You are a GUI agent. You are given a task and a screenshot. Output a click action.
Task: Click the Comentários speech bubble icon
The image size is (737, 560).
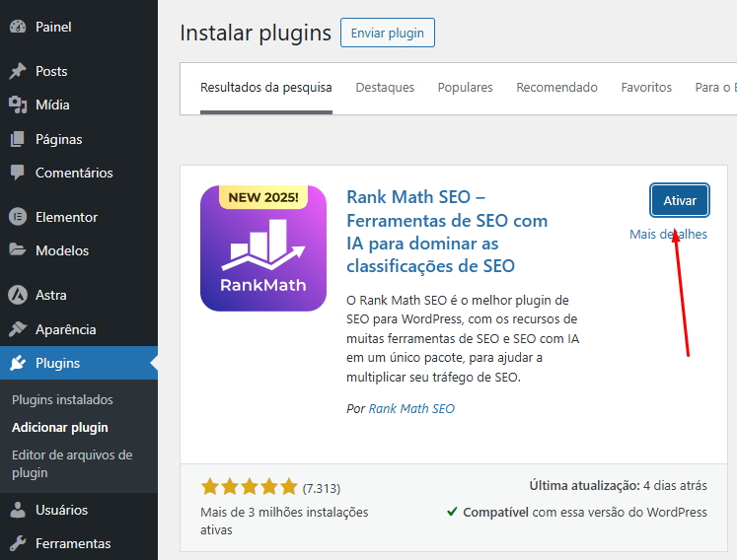18,173
